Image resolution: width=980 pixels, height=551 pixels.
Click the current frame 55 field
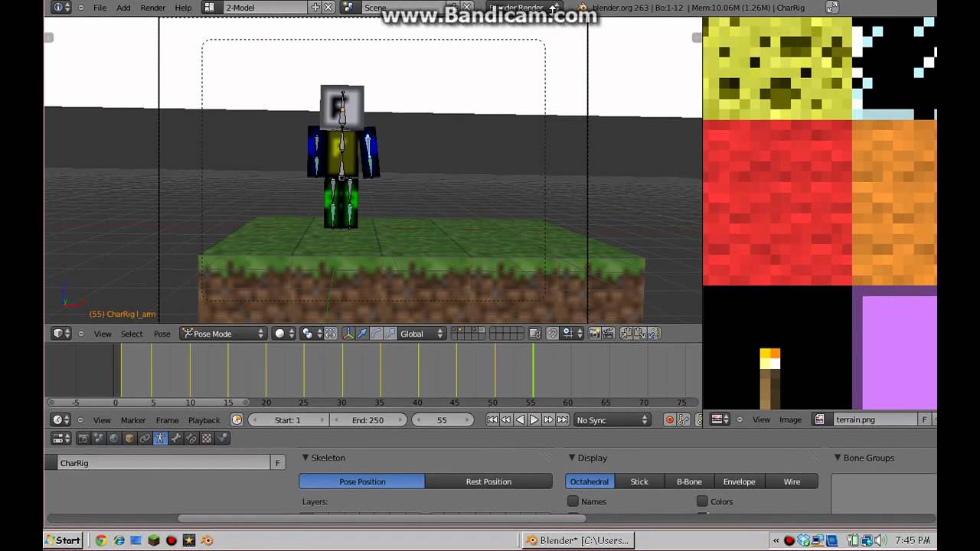click(442, 420)
